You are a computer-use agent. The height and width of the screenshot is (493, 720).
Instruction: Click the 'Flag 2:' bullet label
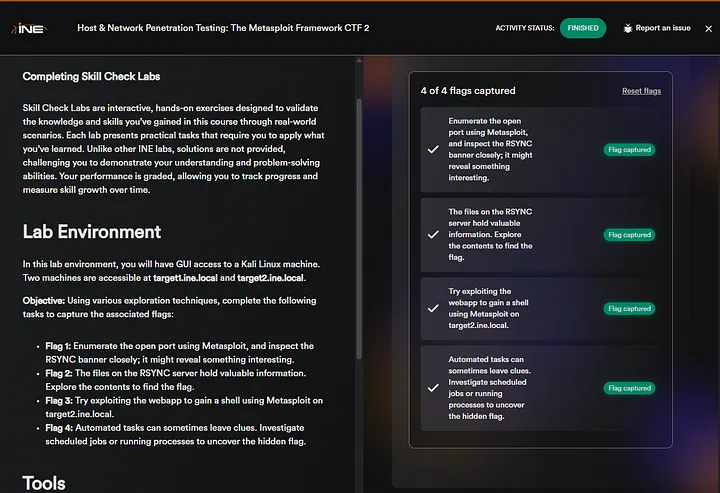coord(59,373)
